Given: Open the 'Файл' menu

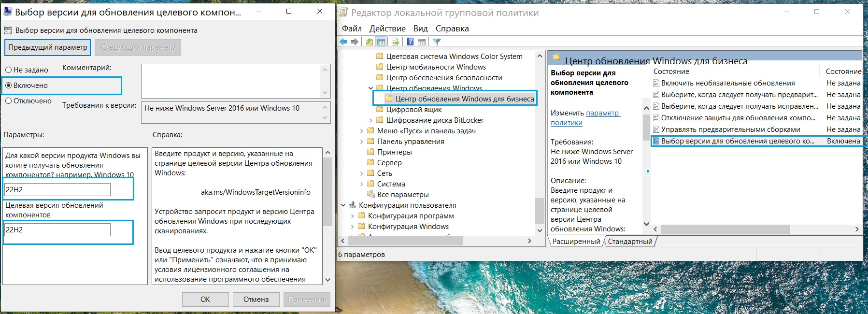Looking at the screenshot, I should [x=352, y=29].
